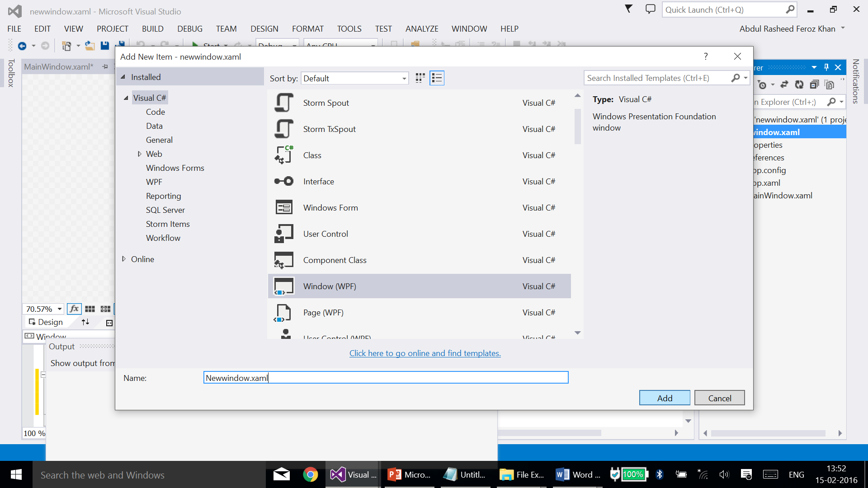868x488 pixels.
Task: Open Chrome from the taskbar
Action: pos(310,474)
